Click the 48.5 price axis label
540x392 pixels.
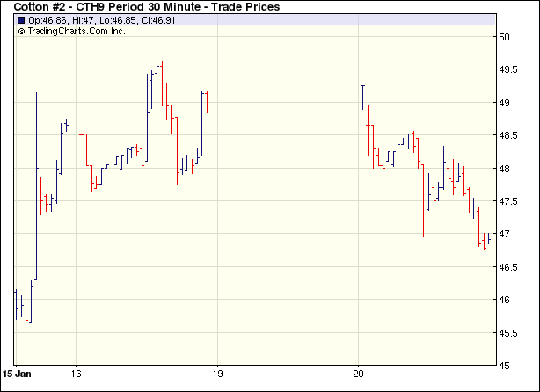pyautogui.click(x=508, y=136)
